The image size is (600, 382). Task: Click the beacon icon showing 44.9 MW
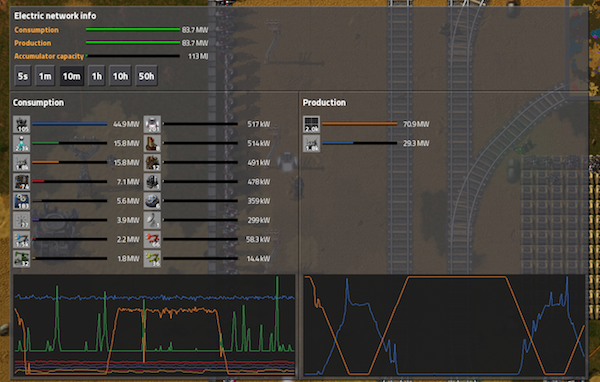pos(21,124)
